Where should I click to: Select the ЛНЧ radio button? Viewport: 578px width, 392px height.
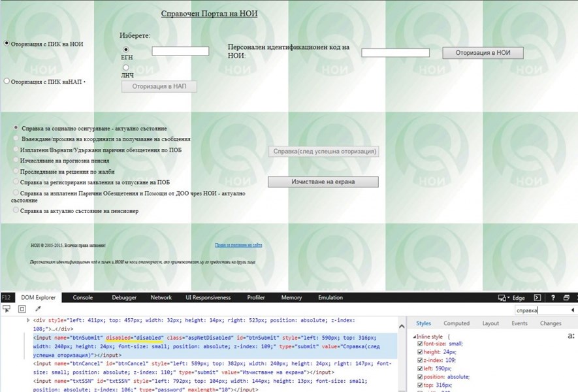pyautogui.click(x=126, y=67)
